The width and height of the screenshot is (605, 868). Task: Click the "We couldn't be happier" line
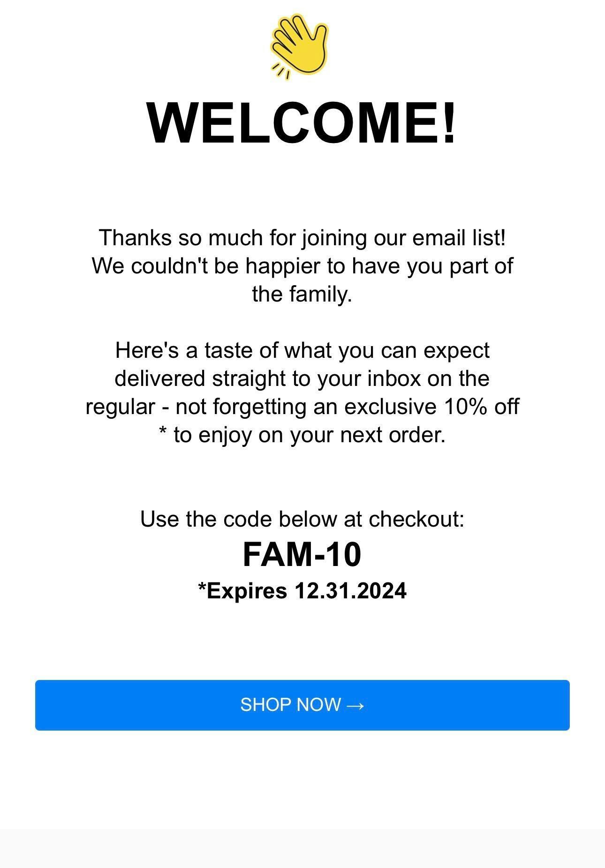click(x=302, y=266)
